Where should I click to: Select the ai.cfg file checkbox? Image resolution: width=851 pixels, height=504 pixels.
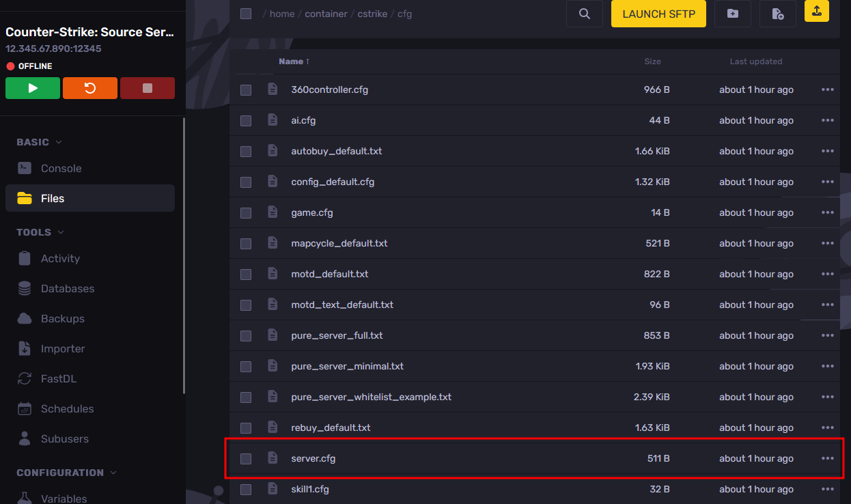246,121
